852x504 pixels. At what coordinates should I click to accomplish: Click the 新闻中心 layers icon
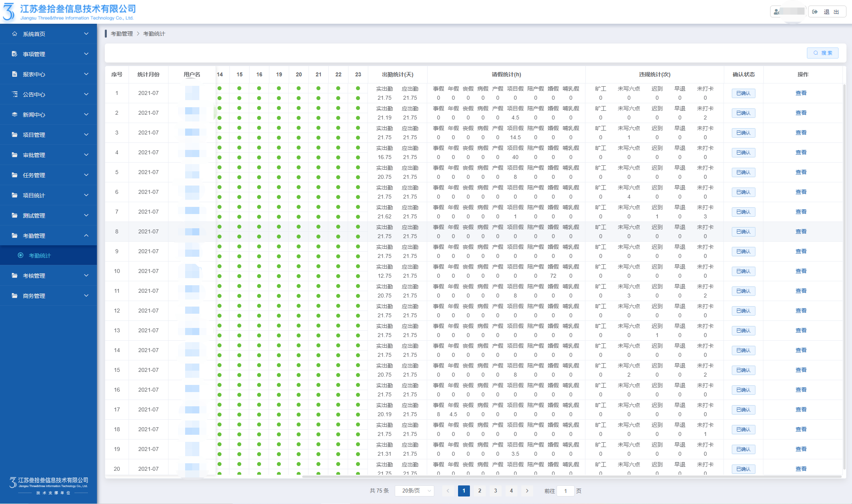(15, 114)
